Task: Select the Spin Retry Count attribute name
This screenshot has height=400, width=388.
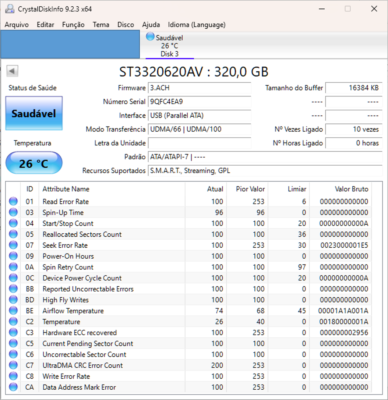Action: point(68,267)
